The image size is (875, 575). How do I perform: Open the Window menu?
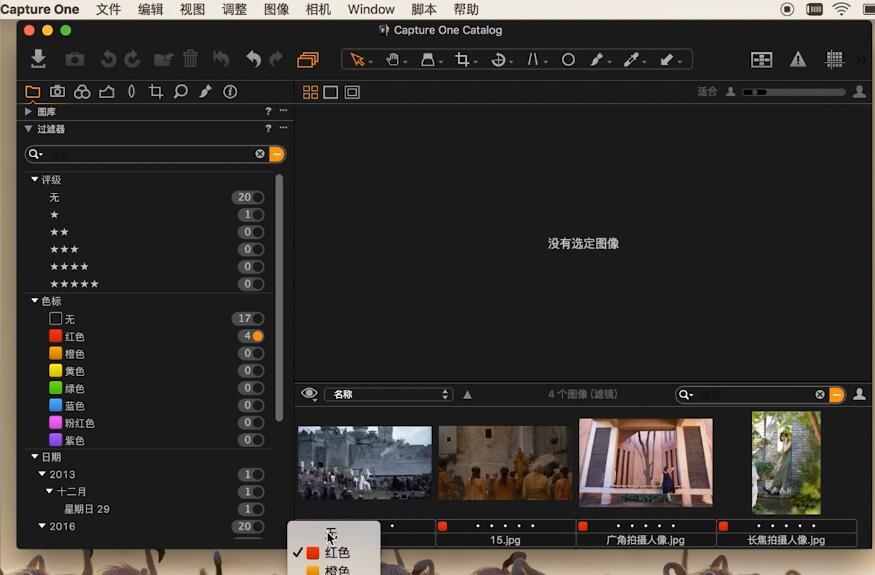click(x=371, y=9)
